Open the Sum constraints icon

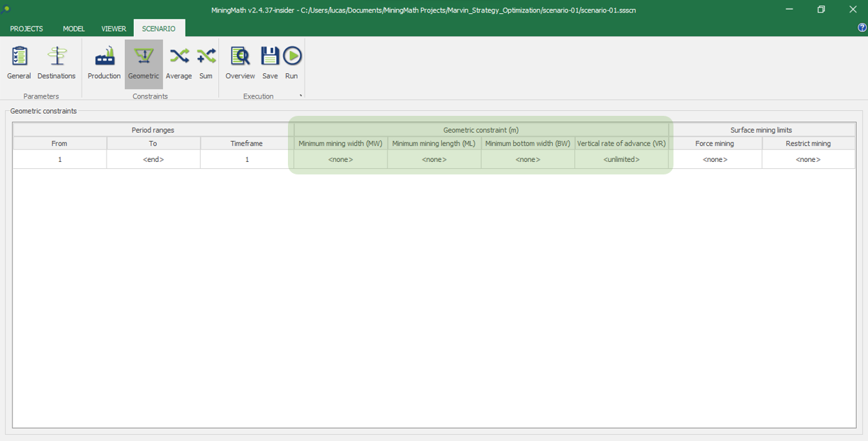206,63
